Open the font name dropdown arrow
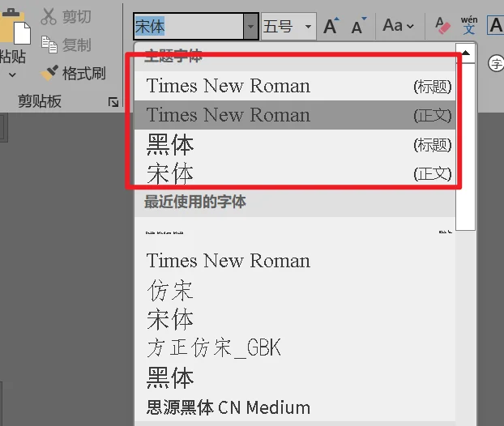 250,27
